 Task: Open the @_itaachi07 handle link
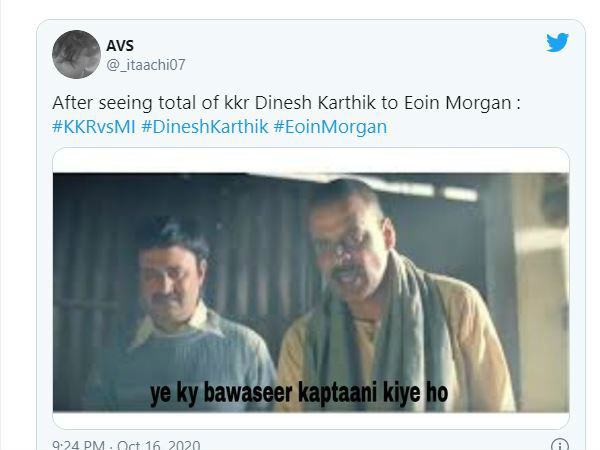click(x=146, y=65)
